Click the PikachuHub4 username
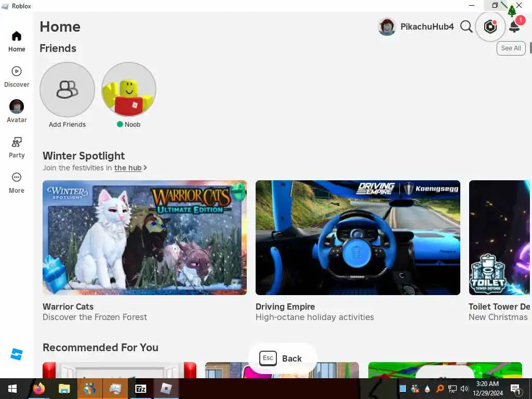This screenshot has height=399, width=532. tap(427, 26)
